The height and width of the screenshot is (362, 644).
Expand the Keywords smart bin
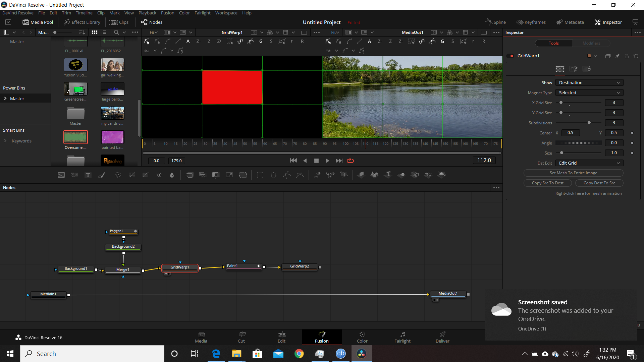5,141
